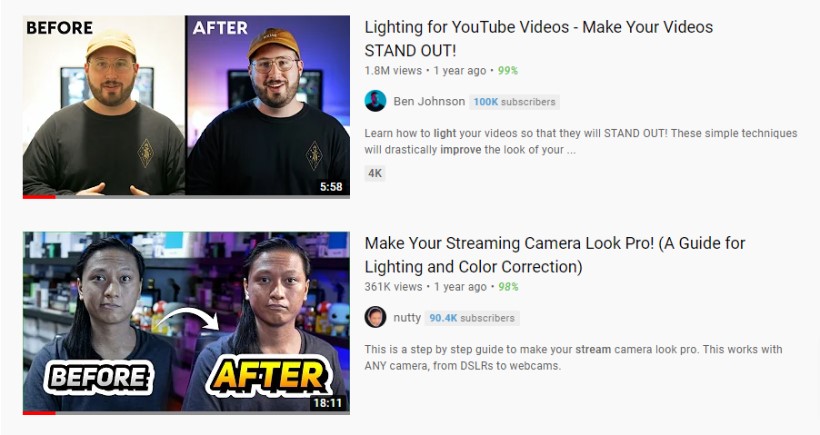Click the 4K quality badge

[x=375, y=173]
